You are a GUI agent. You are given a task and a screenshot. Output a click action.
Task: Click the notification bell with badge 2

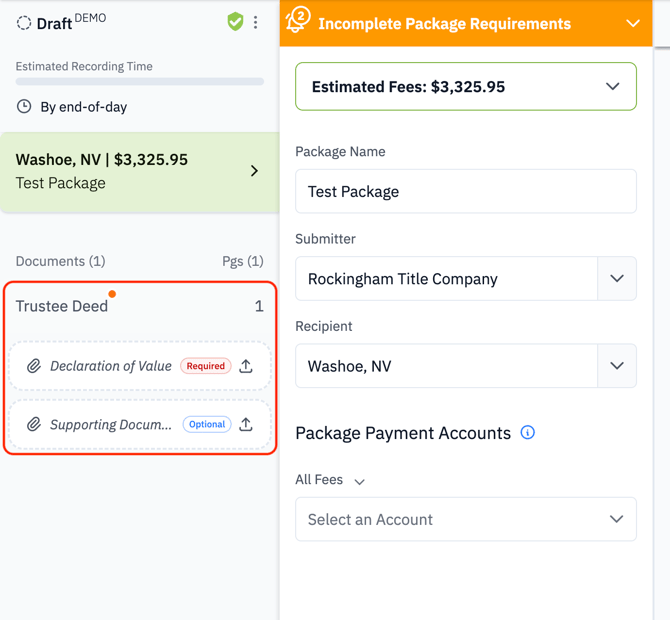298,20
